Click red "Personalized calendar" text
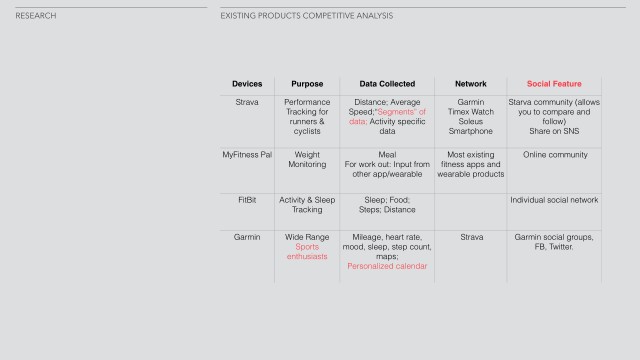This screenshot has width=640, height=360. 387,266
